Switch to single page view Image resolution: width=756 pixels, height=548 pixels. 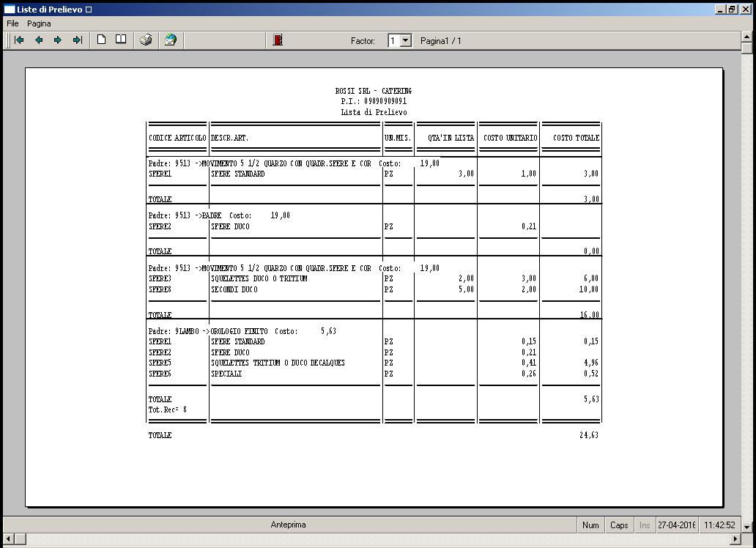click(x=101, y=40)
